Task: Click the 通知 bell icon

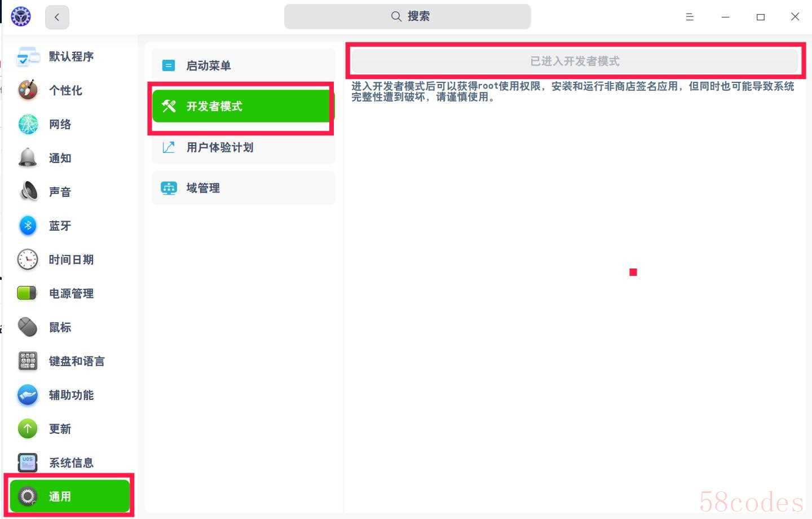Action: pos(28,158)
